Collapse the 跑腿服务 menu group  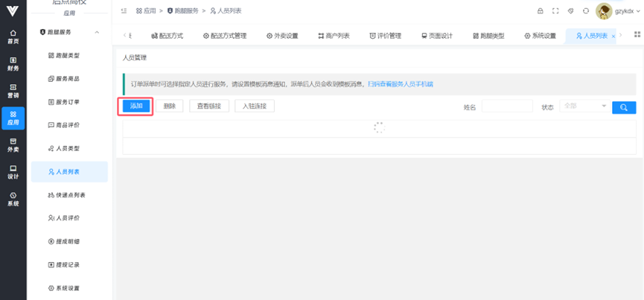[97, 33]
